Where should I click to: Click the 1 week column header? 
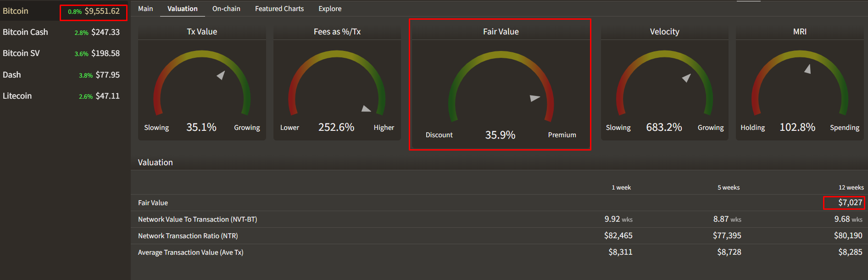click(621, 187)
